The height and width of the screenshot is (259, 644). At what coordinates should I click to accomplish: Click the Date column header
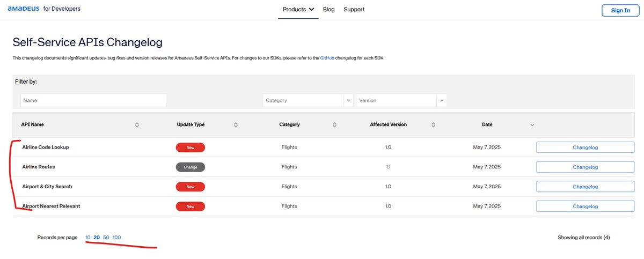pos(487,124)
